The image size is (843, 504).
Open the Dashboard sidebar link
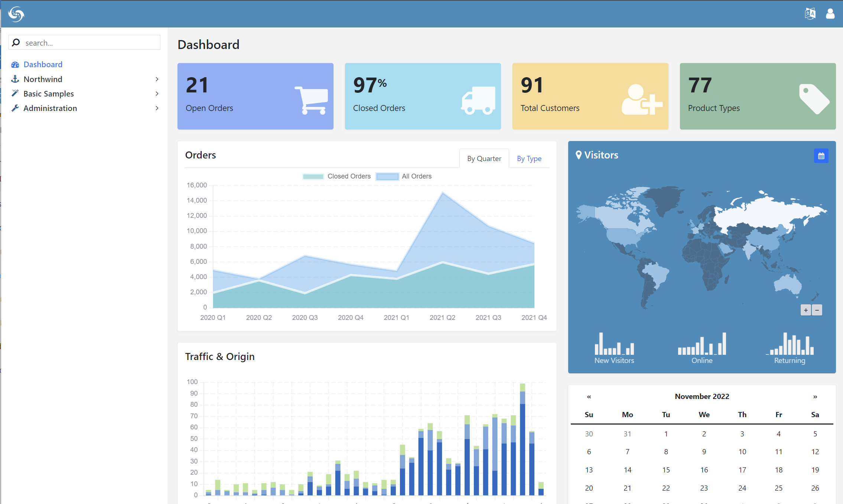(43, 65)
